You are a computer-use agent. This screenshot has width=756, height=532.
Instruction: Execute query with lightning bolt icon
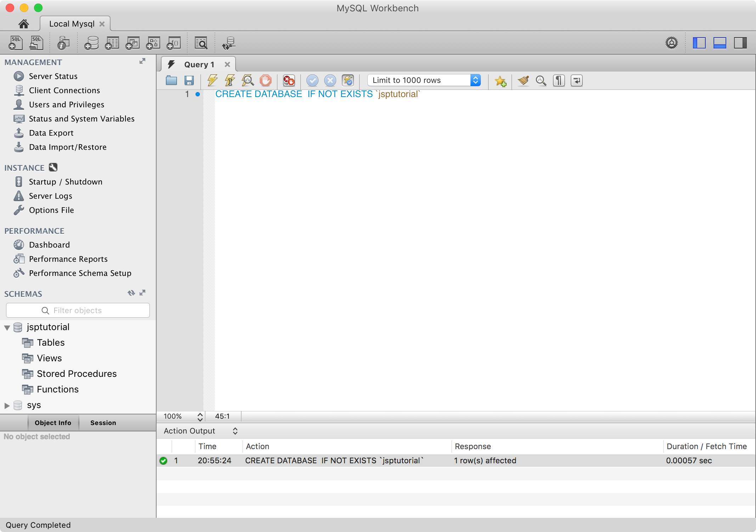coord(213,80)
